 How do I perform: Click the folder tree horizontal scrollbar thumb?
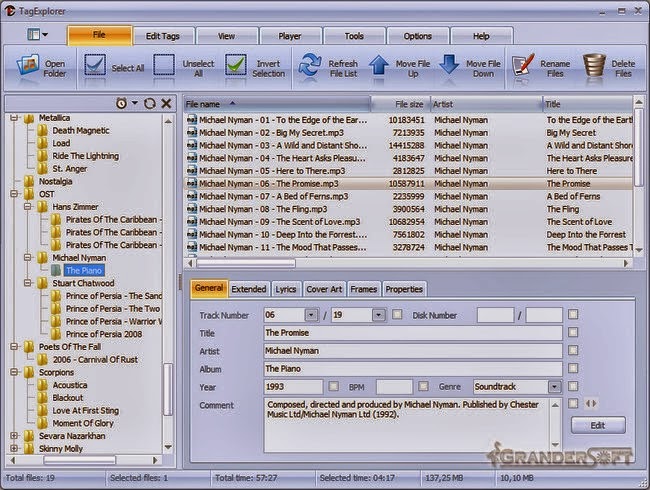pos(80,460)
